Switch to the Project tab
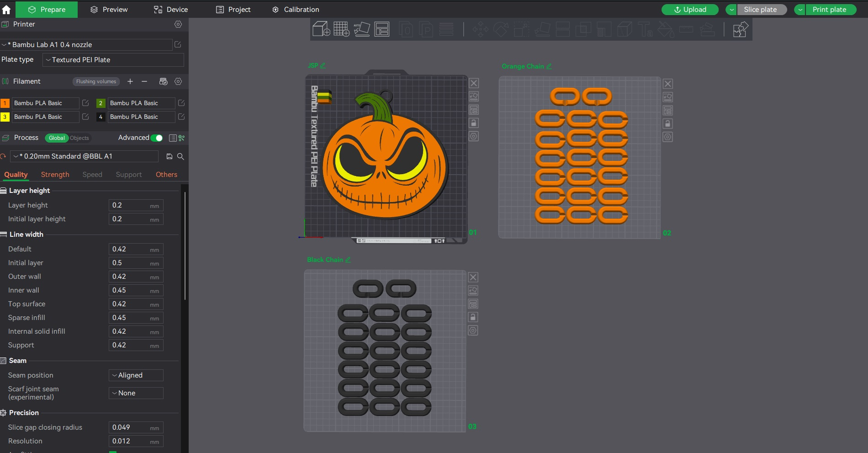The height and width of the screenshot is (453, 868). (233, 10)
